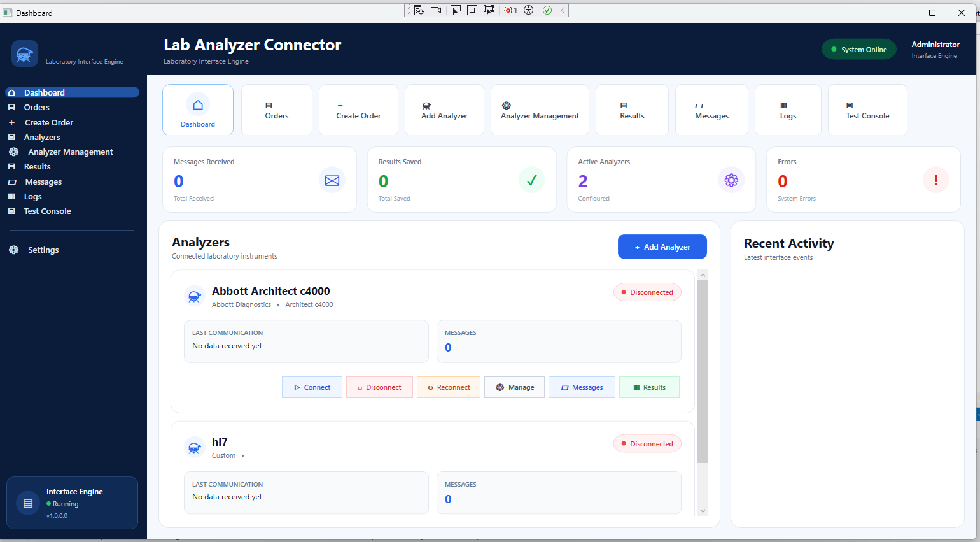Click the System Online status badge
The image size is (980, 542).
(x=859, y=49)
